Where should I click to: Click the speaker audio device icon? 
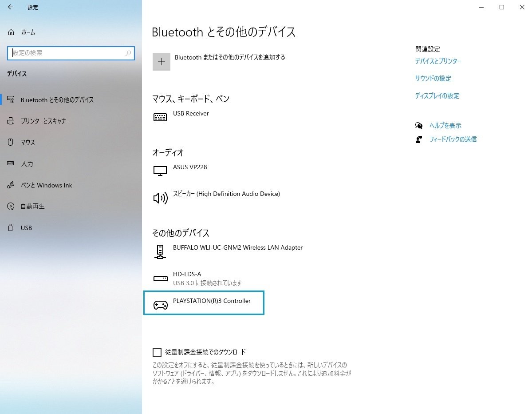click(x=161, y=198)
